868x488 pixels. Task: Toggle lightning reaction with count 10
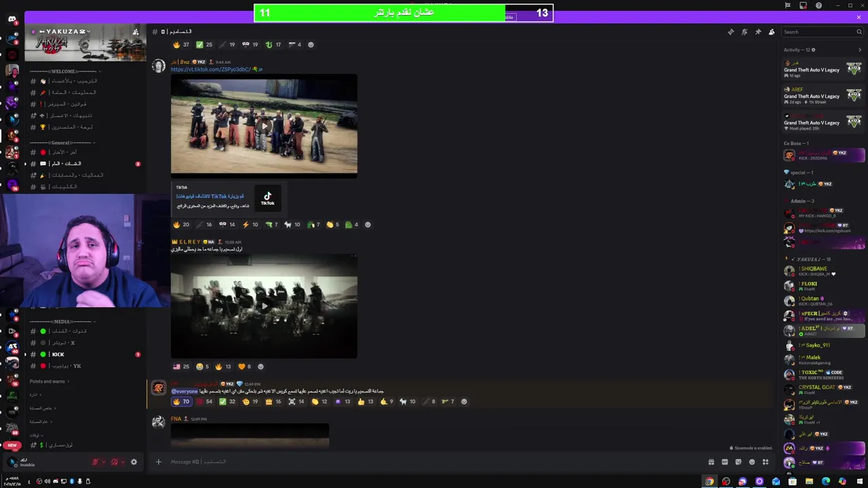(x=250, y=225)
